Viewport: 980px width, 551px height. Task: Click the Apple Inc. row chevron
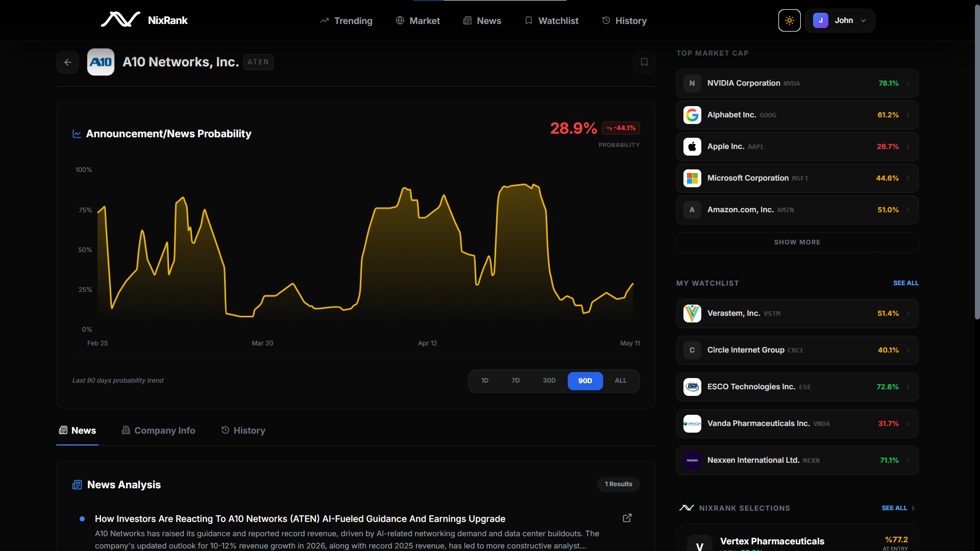click(908, 146)
